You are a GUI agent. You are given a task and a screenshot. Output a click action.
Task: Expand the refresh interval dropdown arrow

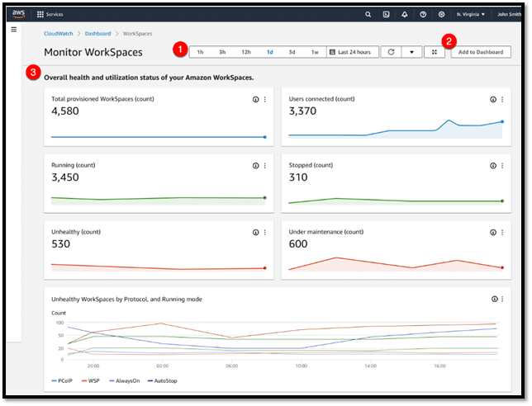pyautogui.click(x=411, y=52)
